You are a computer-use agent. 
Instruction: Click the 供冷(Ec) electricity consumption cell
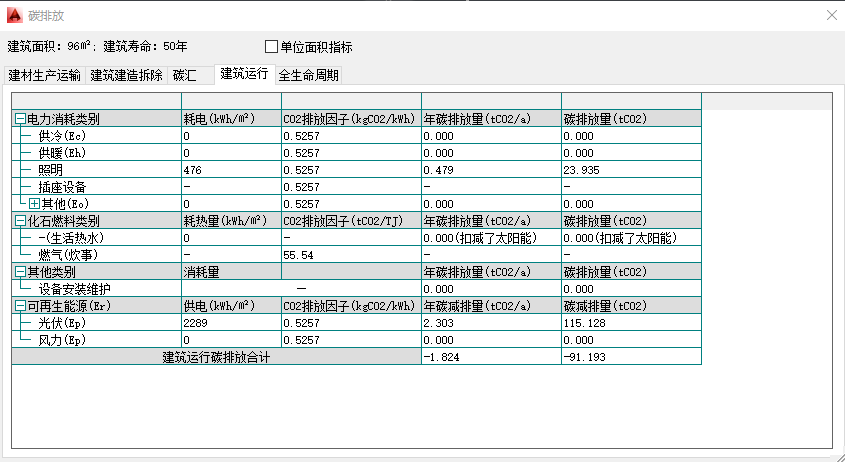pos(230,136)
